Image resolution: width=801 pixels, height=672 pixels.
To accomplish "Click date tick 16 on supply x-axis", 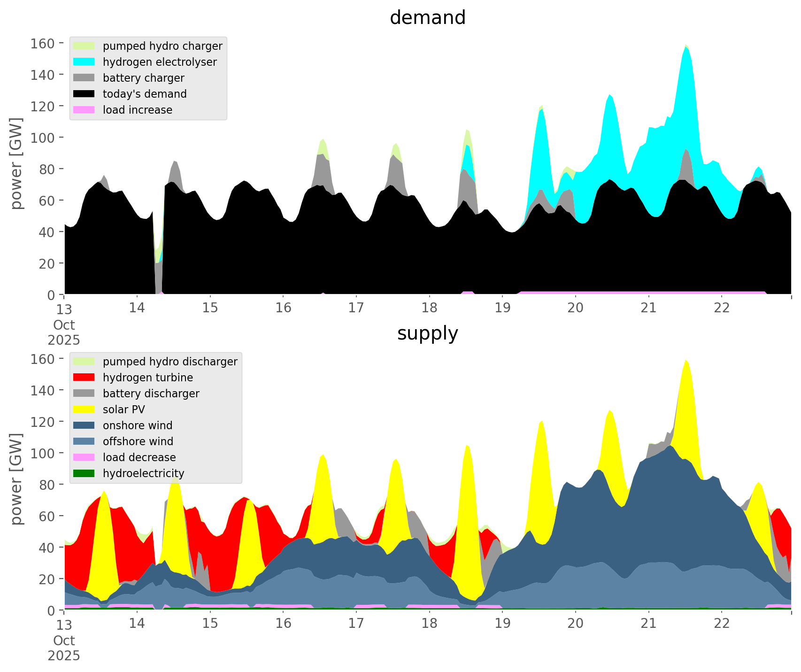I will (283, 624).
